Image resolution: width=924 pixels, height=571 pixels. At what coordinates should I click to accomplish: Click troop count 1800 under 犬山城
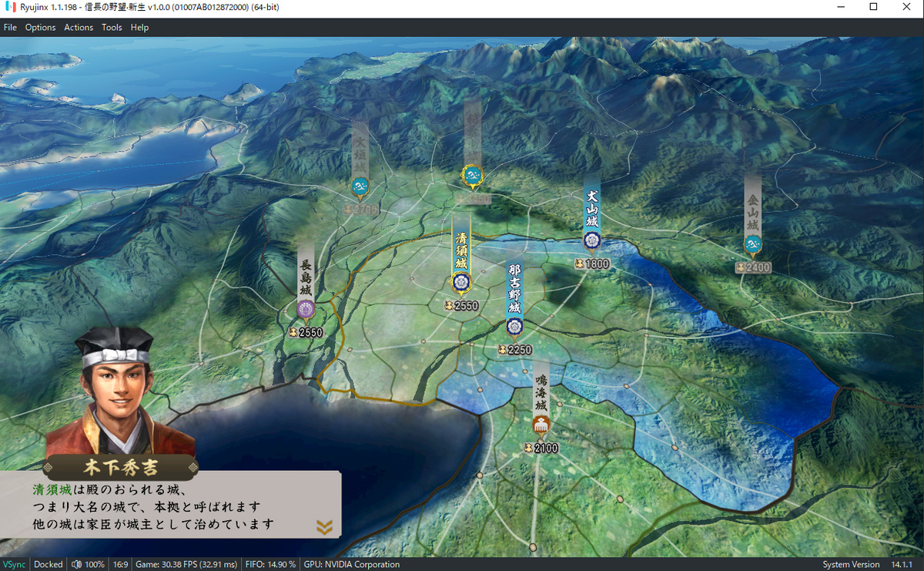[x=598, y=264]
